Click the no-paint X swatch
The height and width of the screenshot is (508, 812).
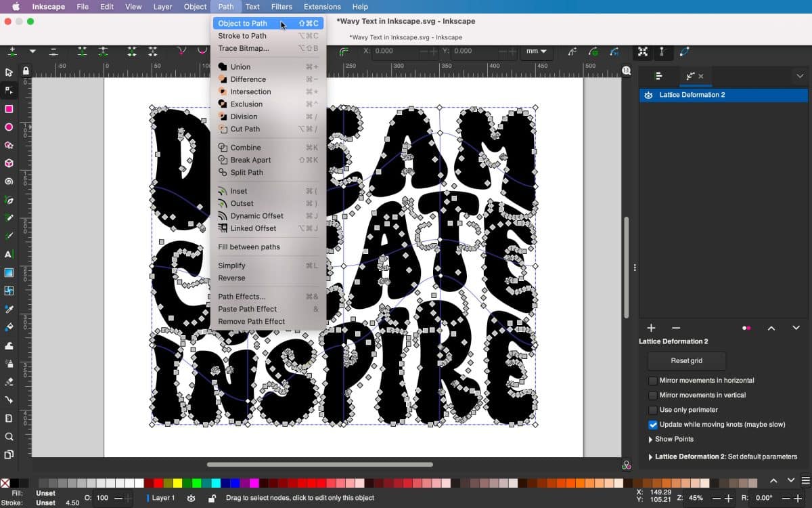click(x=5, y=483)
